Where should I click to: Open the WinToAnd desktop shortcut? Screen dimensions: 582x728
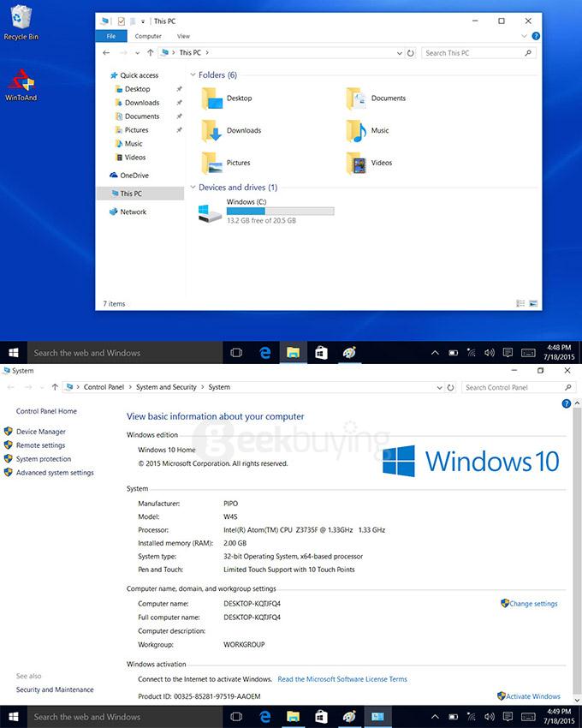coord(21,85)
